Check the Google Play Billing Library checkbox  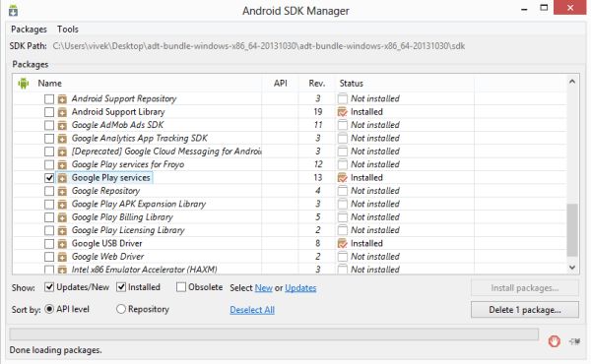49,217
